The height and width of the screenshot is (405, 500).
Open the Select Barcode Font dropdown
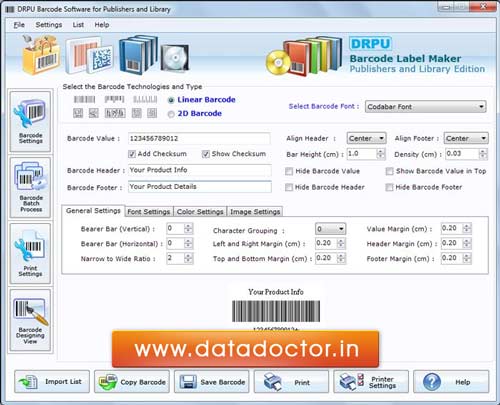coord(426,107)
